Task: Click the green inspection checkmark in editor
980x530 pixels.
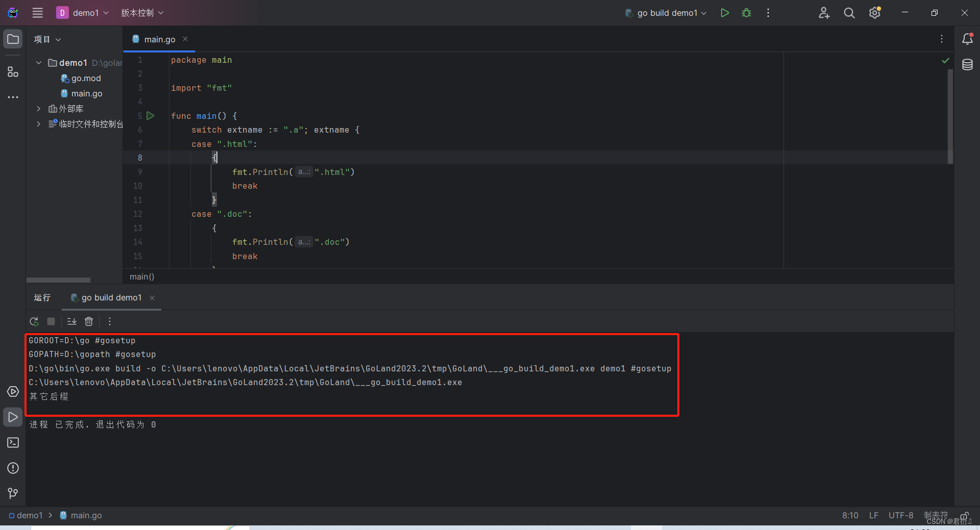Action: tap(945, 60)
